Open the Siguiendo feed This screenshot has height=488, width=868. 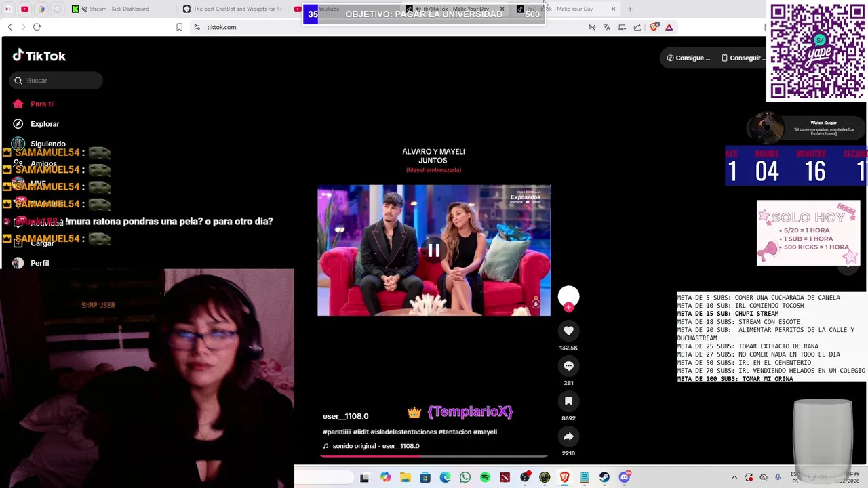(39, 144)
